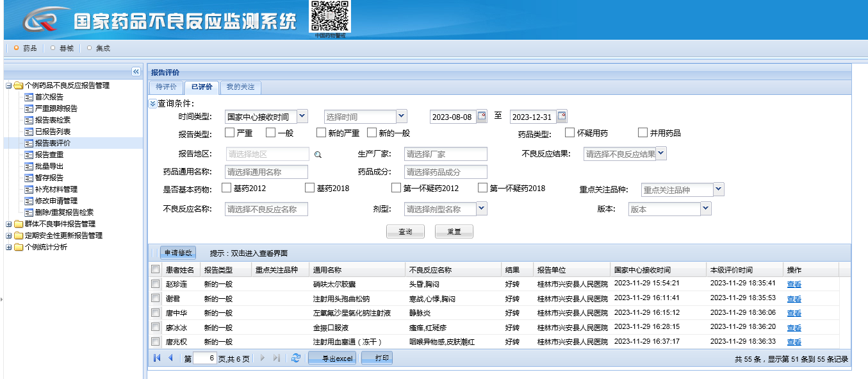Click the refresh icon in pagination bar

click(295, 358)
